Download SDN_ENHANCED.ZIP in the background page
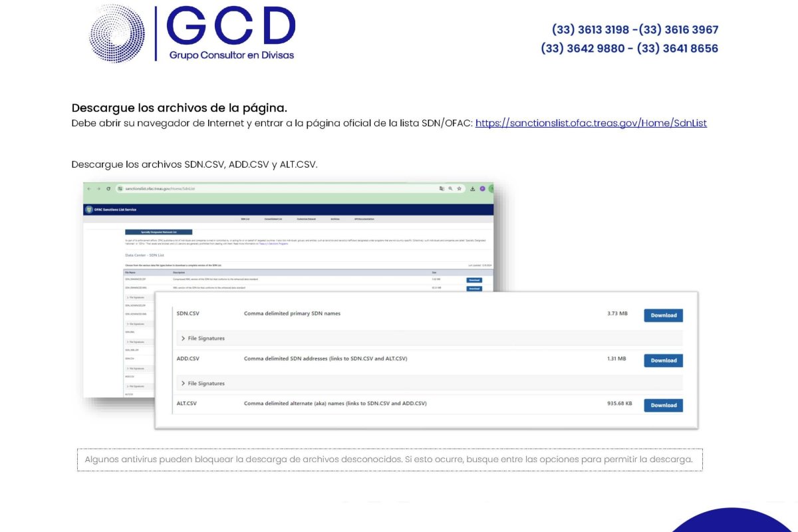This screenshot has width=798, height=532. click(474, 280)
